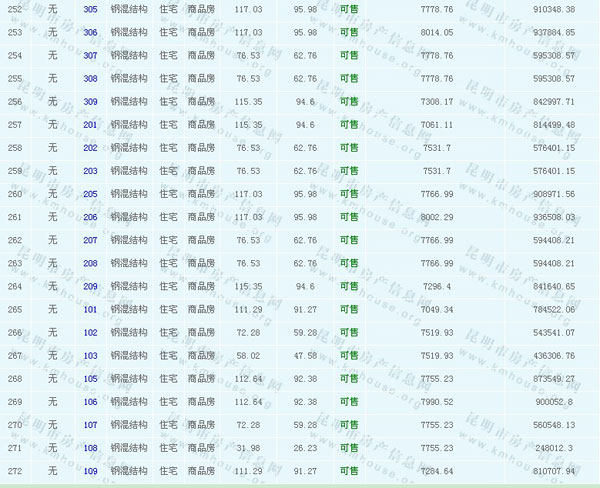The width and height of the screenshot is (600, 488).
Task: Select room 105 link
Action: [90, 378]
